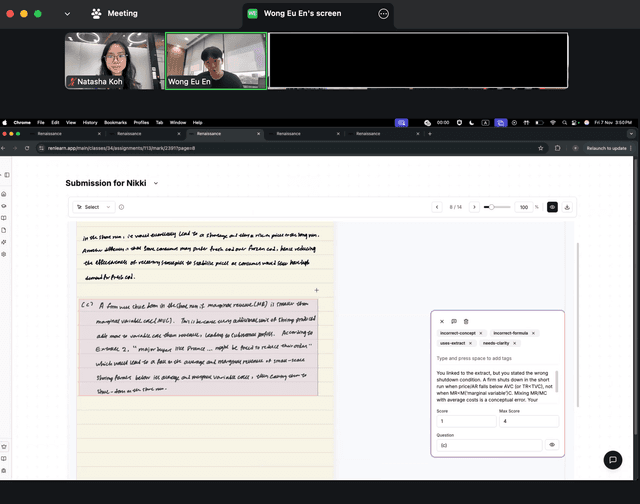Go to the next submission page
The height and width of the screenshot is (504, 640).
click(473, 207)
